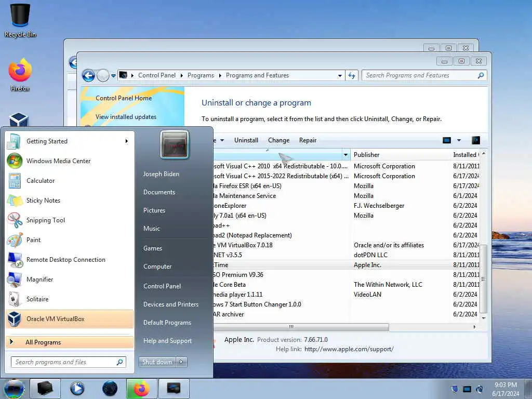Click the Change toolbar button
Viewport: 532px width, 399px height.
[x=278, y=140]
